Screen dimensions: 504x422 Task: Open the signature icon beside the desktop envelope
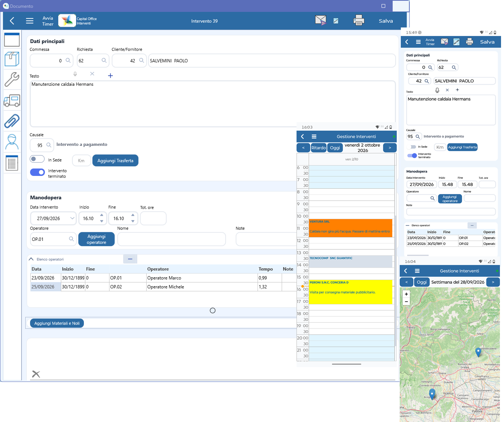[x=336, y=21]
